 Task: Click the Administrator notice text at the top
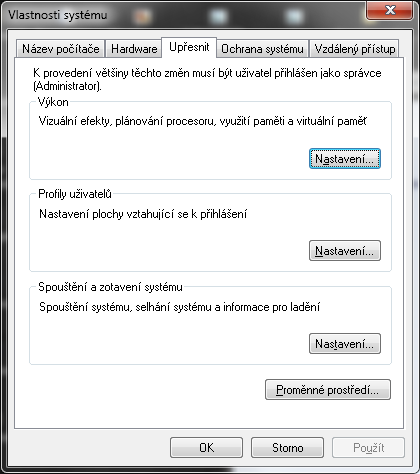(x=207, y=79)
